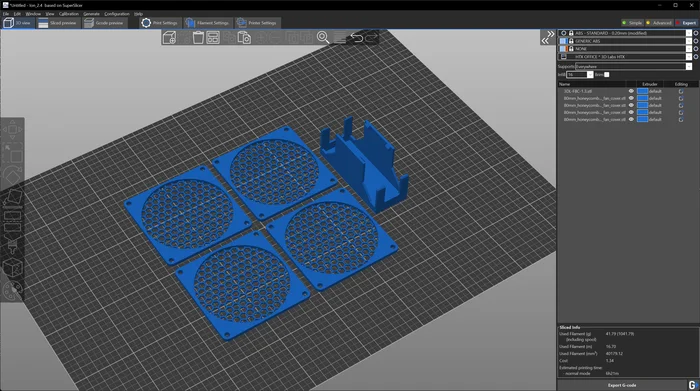Open the Printer Settings tab
Viewport: 700px width, 391px height.
[x=257, y=23]
